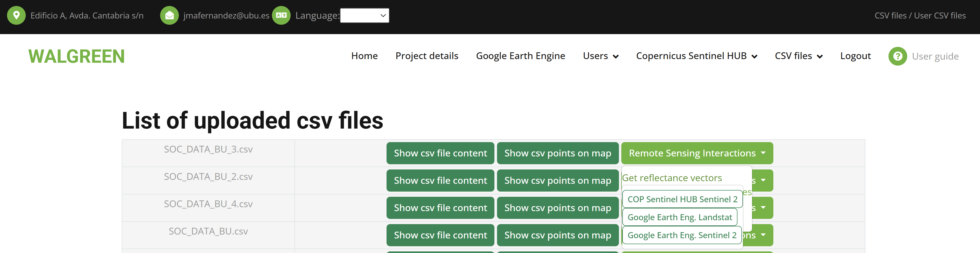Click the SOC_DATA_BU_4.csv file name
The image size is (980, 253).
point(208,204)
